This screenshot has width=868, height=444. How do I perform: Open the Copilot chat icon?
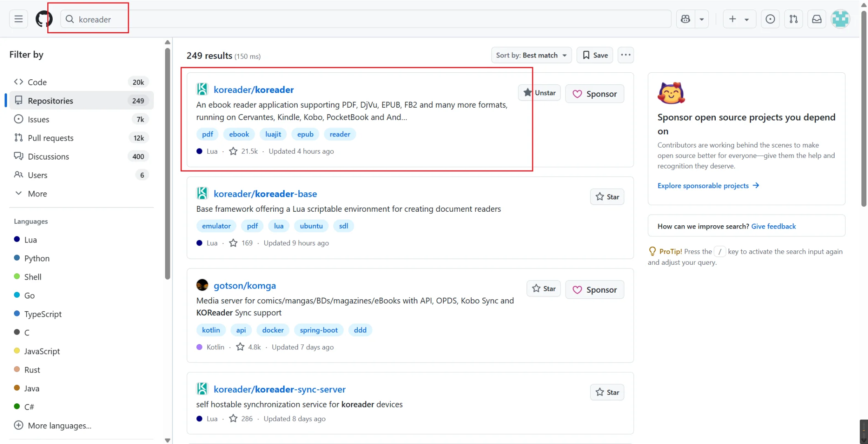(x=685, y=19)
